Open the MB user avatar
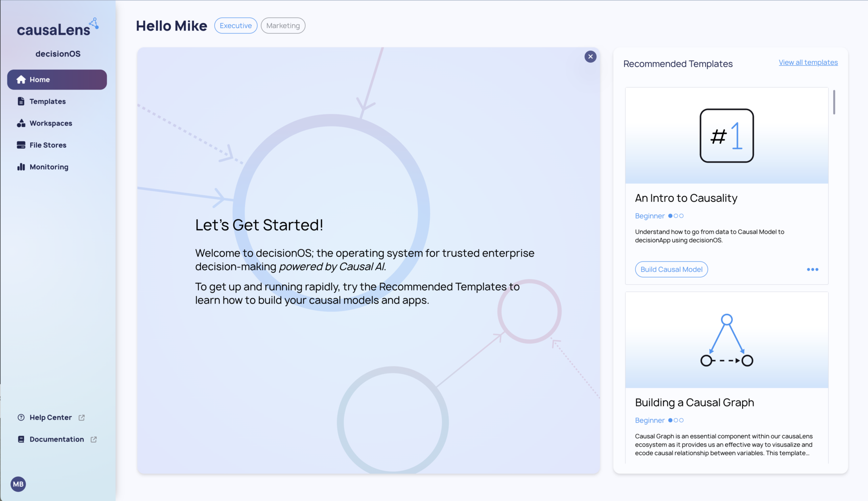This screenshot has width=868, height=501. (18, 484)
